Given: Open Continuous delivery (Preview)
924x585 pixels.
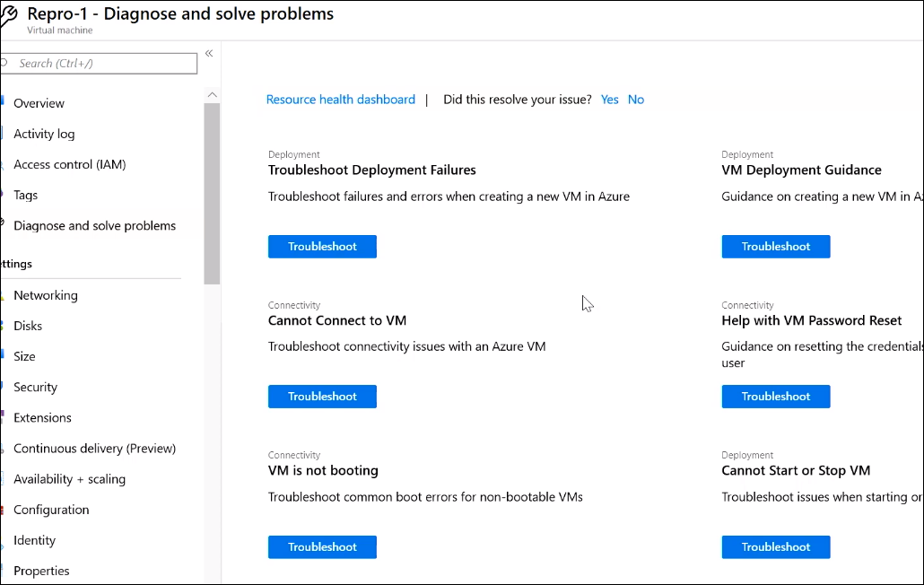Looking at the screenshot, I should point(94,448).
